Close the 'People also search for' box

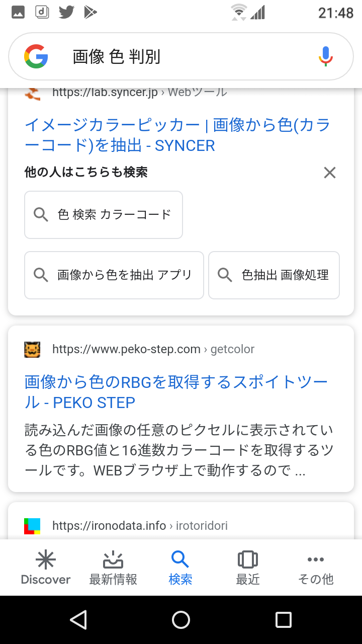point(329,173)
